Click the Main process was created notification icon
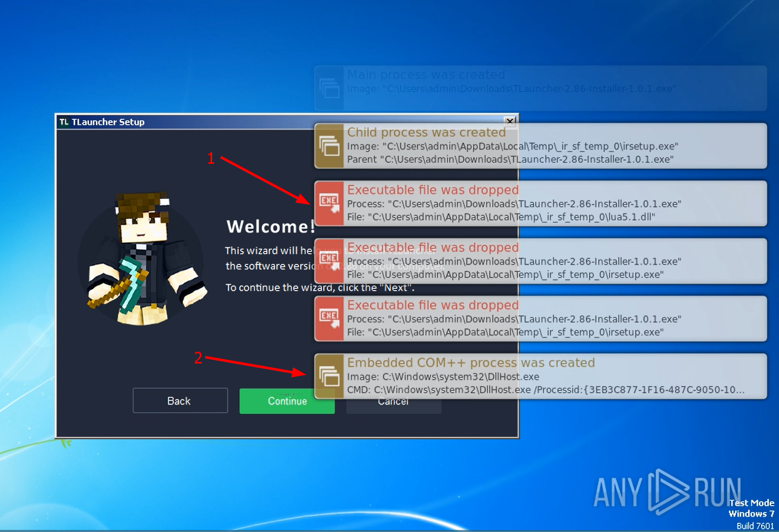This screenshot has width=779, height=532. 329,88
